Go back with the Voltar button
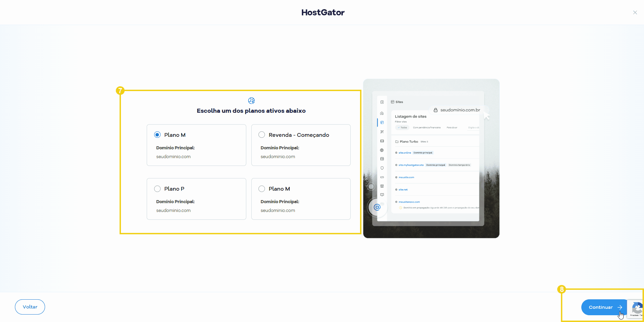The width and height of the screenshot is (644, 322). click(30, 307)
